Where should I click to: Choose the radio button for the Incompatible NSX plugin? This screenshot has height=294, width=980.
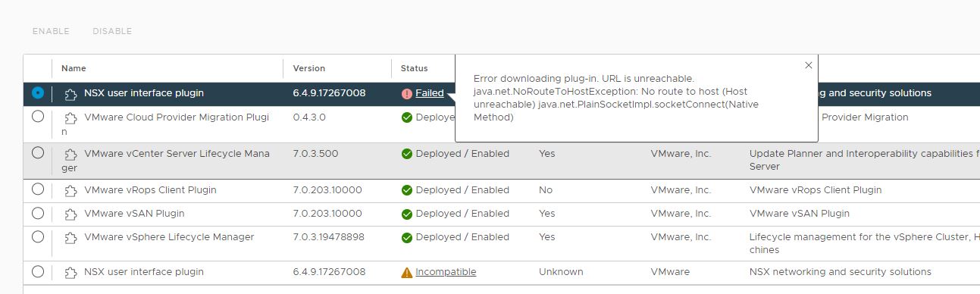pos(38,271)
